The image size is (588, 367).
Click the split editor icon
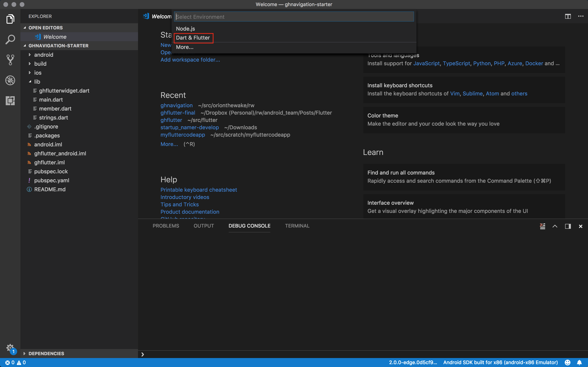568,16
